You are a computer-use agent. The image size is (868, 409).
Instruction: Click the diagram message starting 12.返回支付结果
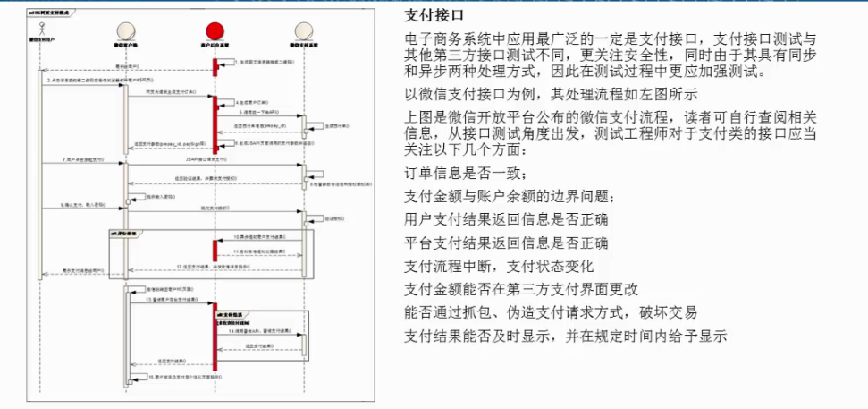[212, 267]
